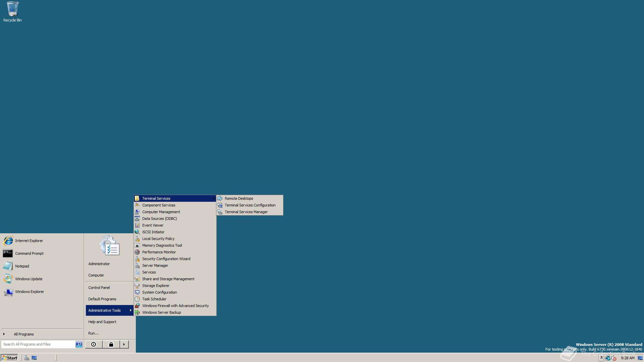Click the search magnifier button
This screenshot has width=644, height=362.
[x=79, y=345]
